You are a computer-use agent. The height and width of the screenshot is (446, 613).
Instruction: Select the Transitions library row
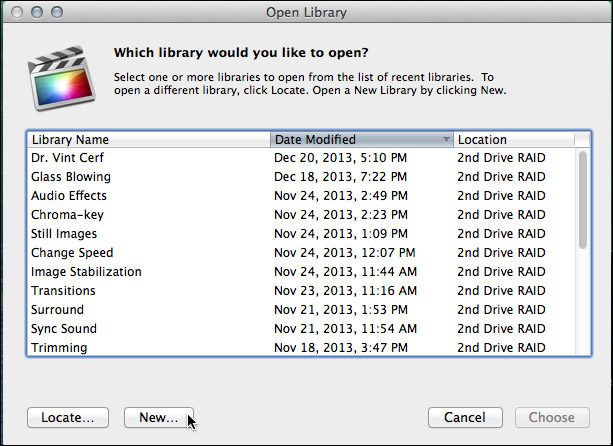click(301, 290)
